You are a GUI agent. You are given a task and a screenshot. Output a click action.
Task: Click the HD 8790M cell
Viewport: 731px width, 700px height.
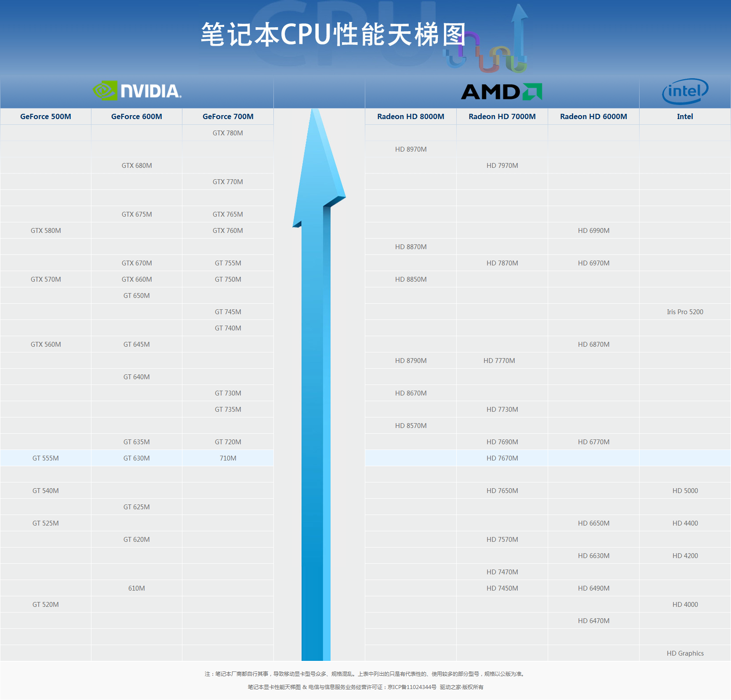coord(411,361)
